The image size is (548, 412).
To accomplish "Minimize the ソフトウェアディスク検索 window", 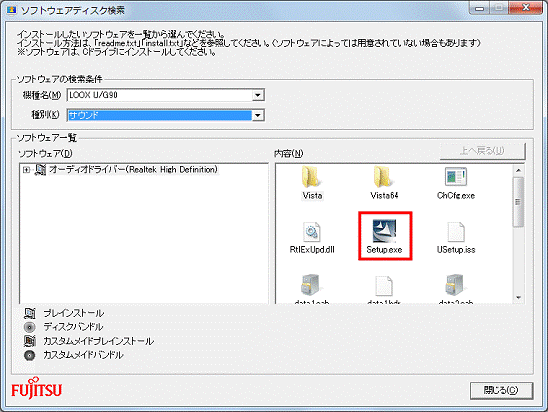I will click(479, 8).
